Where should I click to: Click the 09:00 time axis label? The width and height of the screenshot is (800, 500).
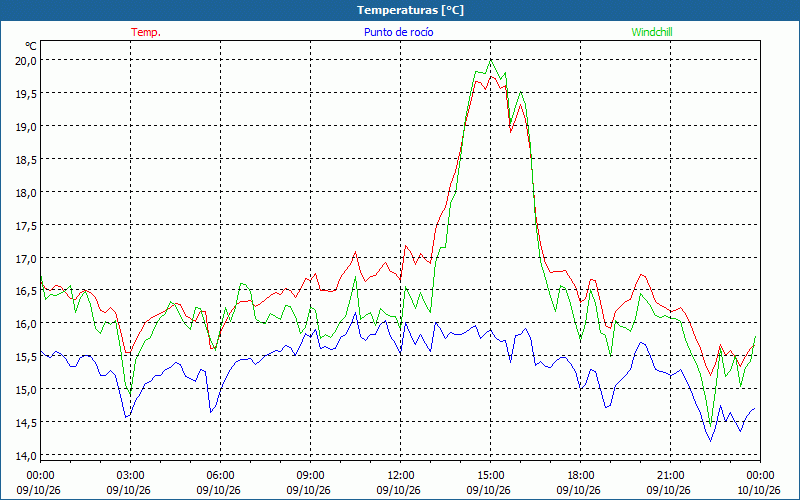311,475
